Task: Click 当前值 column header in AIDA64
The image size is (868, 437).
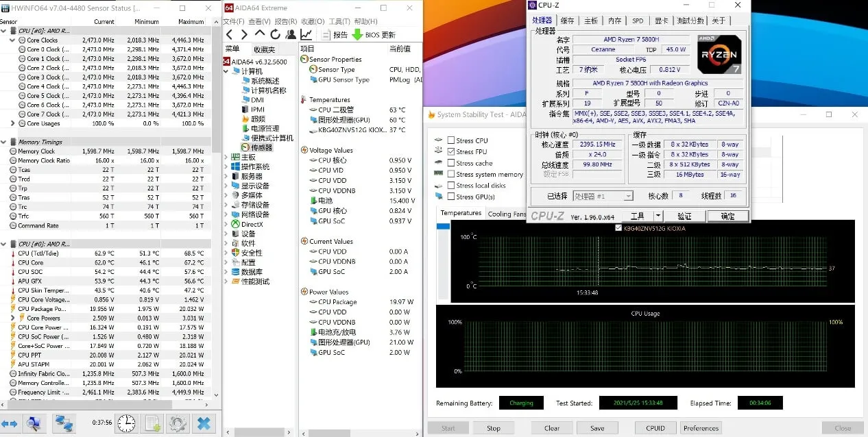Action: click(400, 49)
